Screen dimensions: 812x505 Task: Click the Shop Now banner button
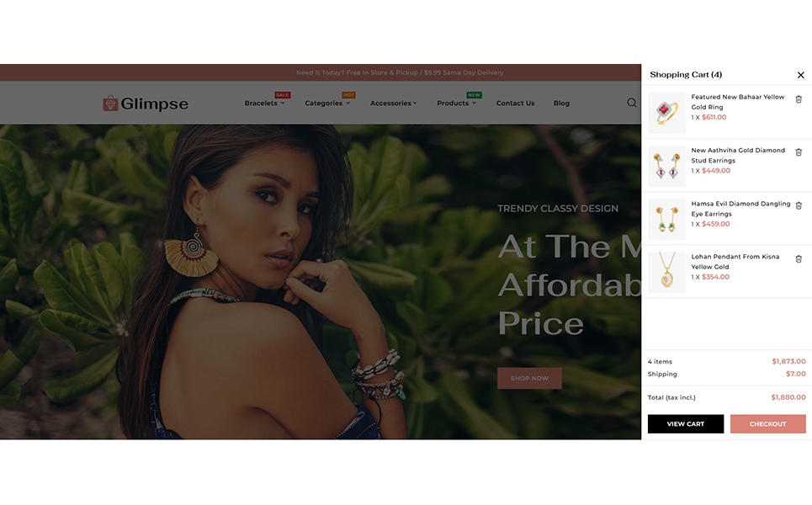(x=529, y=378)
